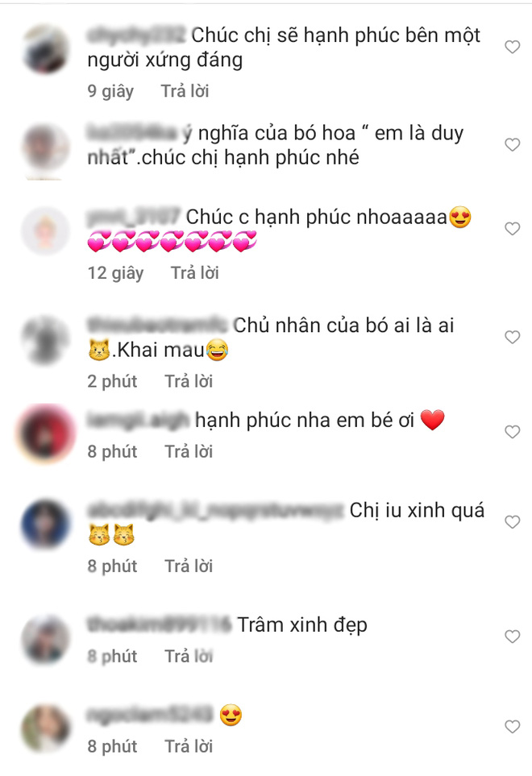
Task: Open avatar beside "hạnh phúc nha em bé ơi"
Action: pos(45,434)
